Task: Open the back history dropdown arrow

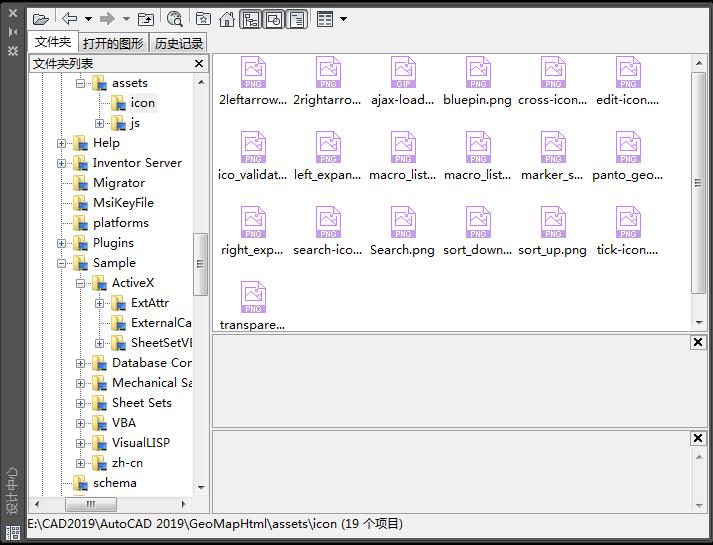Action: click(88, 19)
